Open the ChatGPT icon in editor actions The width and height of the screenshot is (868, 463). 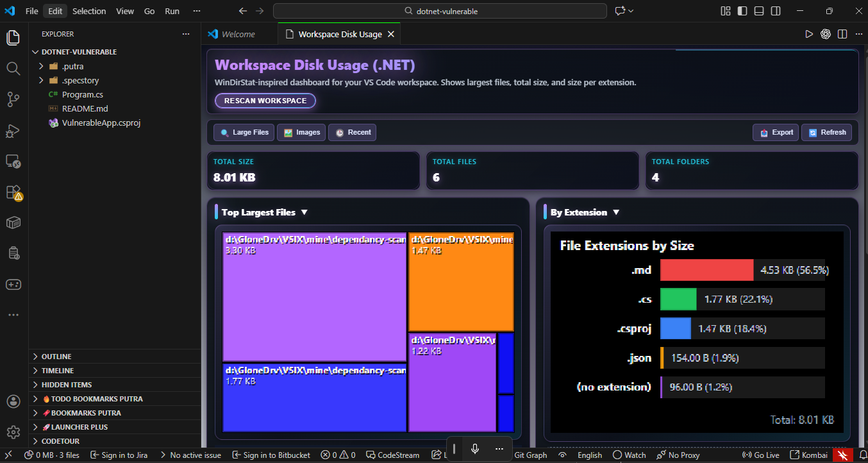[x=825, y=34]
